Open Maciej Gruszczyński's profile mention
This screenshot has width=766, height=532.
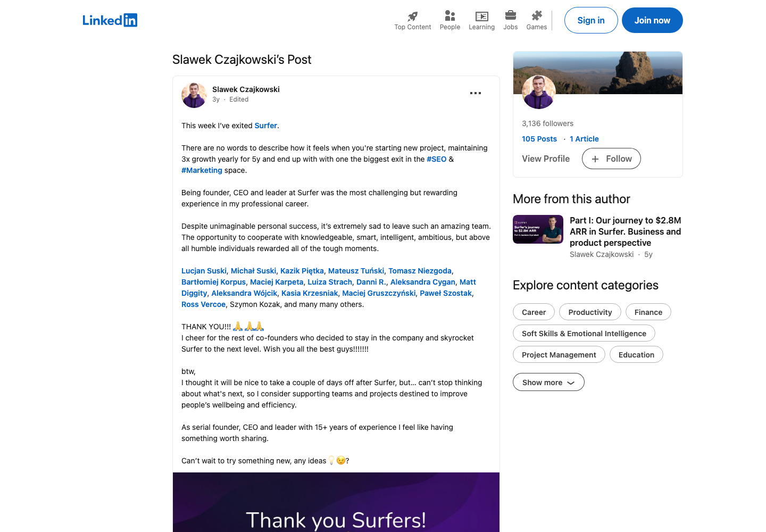pos(379,293)
